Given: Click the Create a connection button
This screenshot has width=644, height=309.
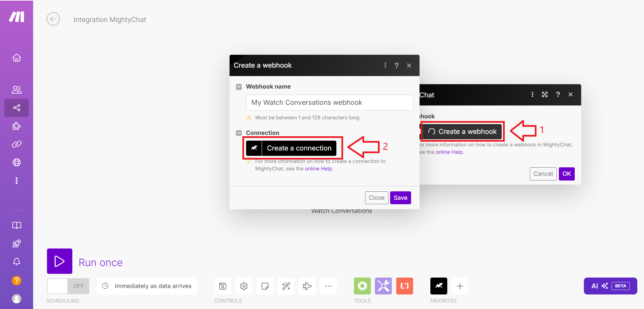Looking at the screenshot, I should (291, 148).
